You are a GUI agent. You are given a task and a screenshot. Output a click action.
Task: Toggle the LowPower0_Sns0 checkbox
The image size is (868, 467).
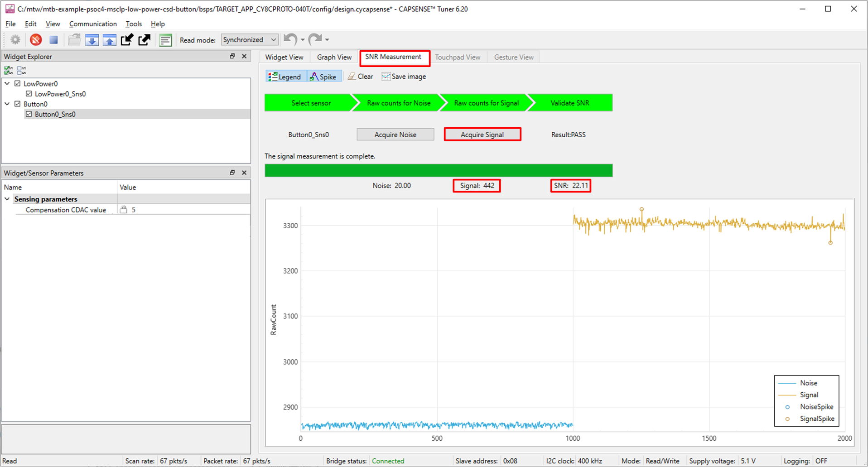pos(29,94)
